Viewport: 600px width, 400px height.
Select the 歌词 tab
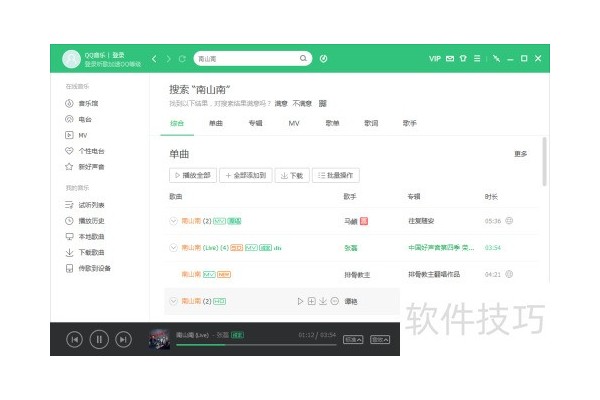[371, 123]
